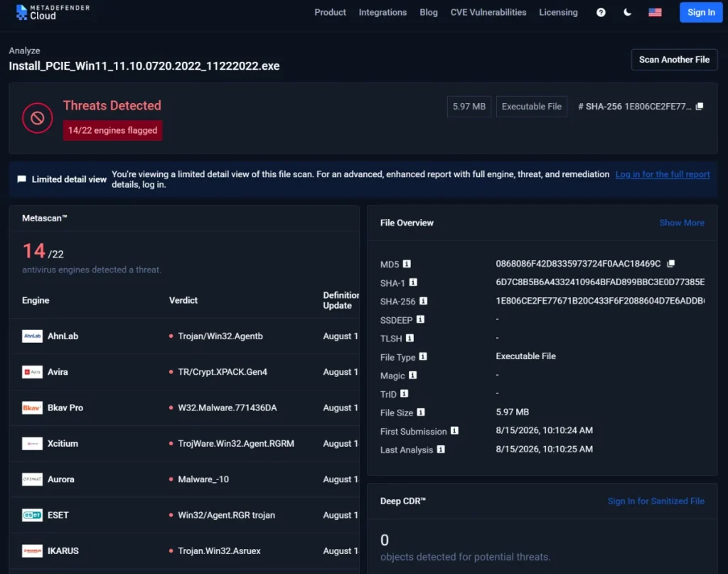
Task: Show info for SSDEEP field
Action: (x=420, y=319)
